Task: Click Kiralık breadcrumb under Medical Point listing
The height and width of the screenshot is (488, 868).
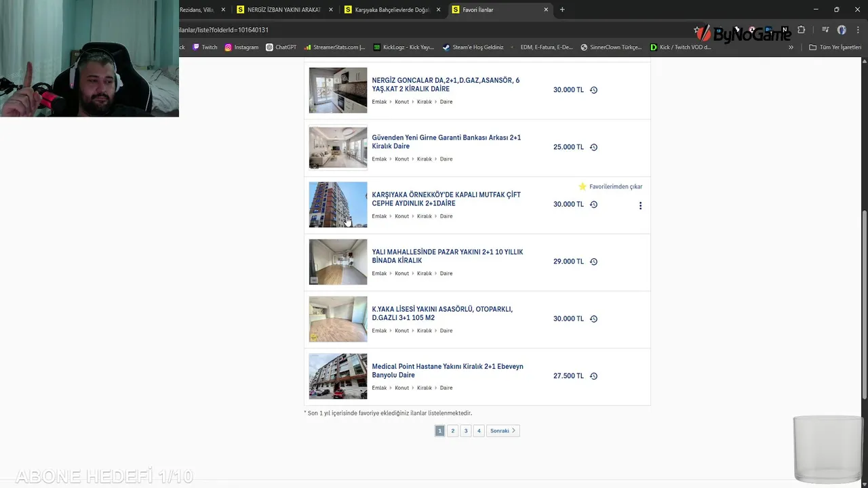Action: (425, 388)
